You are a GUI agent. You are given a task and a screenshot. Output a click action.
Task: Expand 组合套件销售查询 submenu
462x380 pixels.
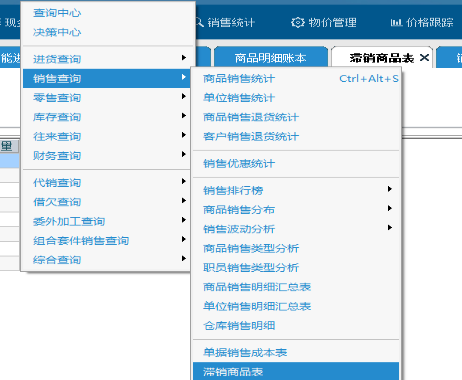coord(108,241)
